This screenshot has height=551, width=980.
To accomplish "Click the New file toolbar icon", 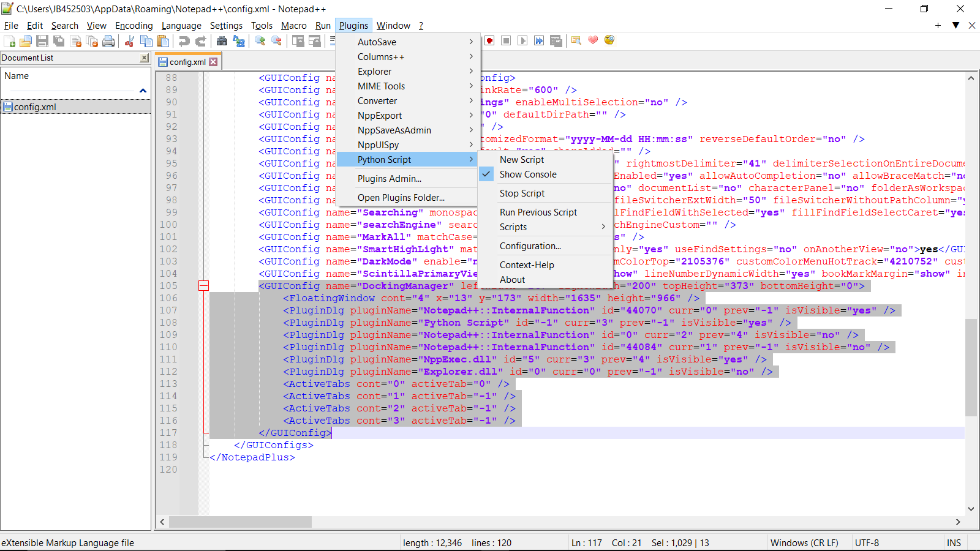I will (10, 41).
